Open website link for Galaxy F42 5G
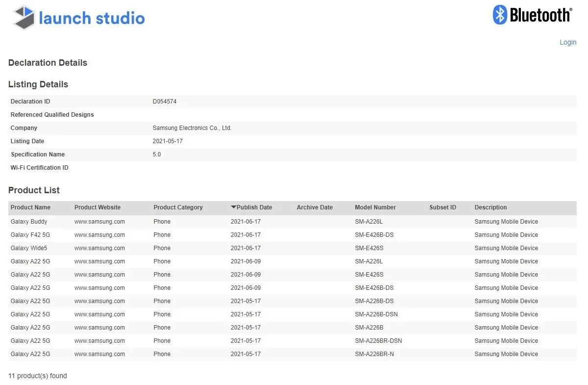This screenshot has width=588, height=385. click(x=99, y=235)
